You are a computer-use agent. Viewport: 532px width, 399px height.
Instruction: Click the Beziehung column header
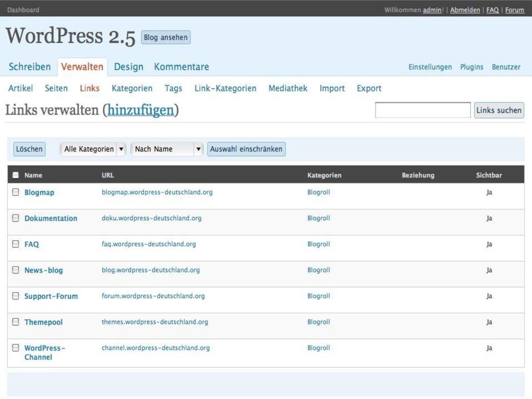(x=418, y=175)
